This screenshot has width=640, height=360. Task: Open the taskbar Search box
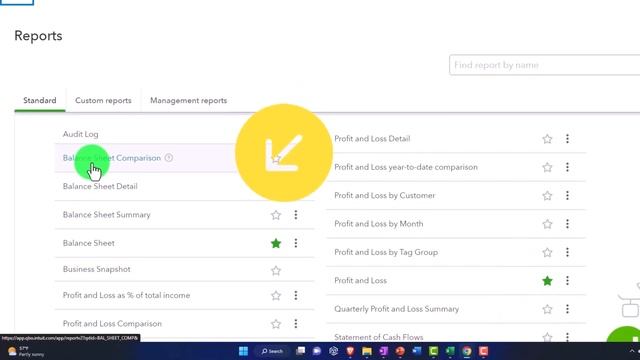click(x=272, y=351)
